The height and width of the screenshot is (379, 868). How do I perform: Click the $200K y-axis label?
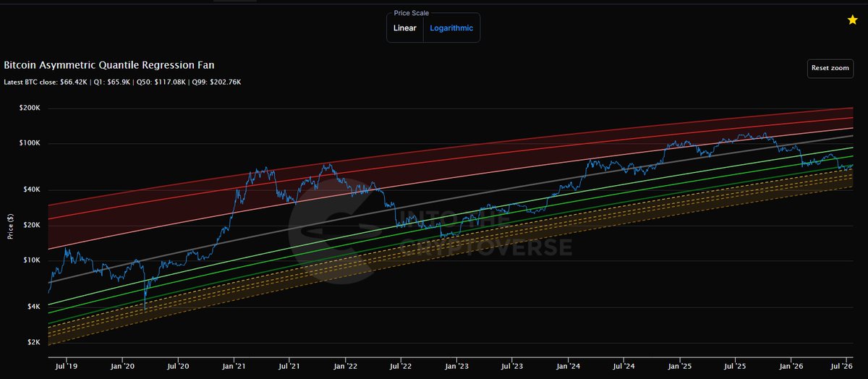pyautogui.click(x=30, y=108)
